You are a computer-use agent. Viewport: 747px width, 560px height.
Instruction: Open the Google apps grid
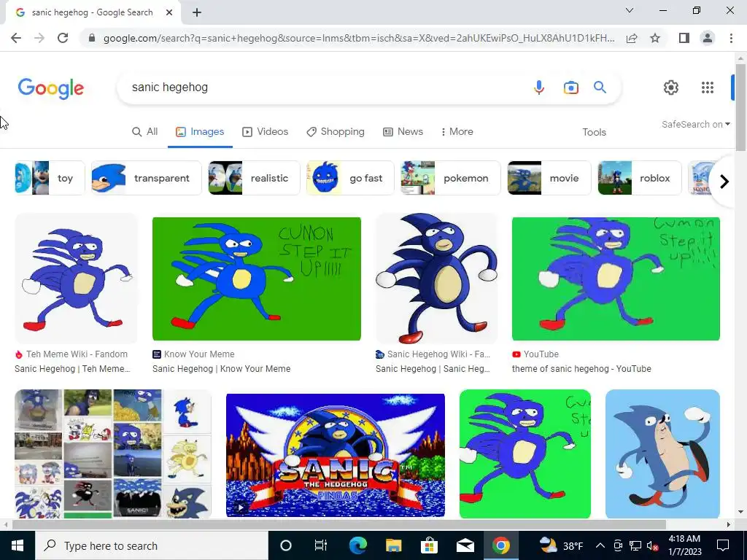point(708,87)
